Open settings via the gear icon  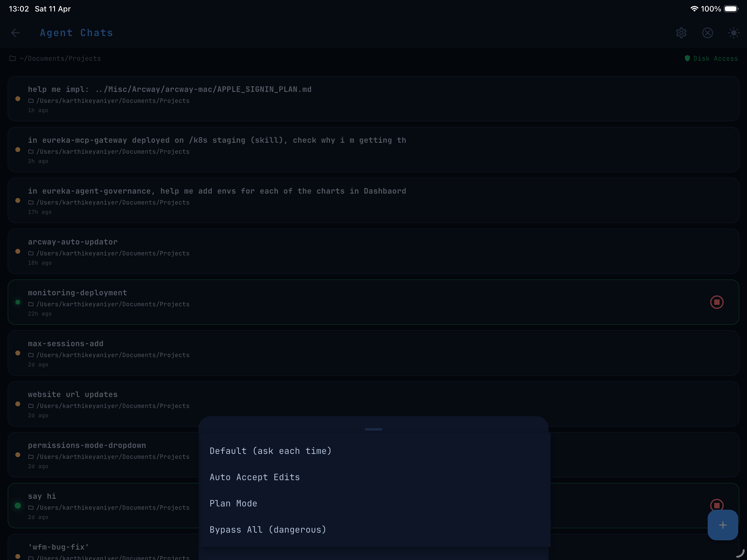pos(681,33)
